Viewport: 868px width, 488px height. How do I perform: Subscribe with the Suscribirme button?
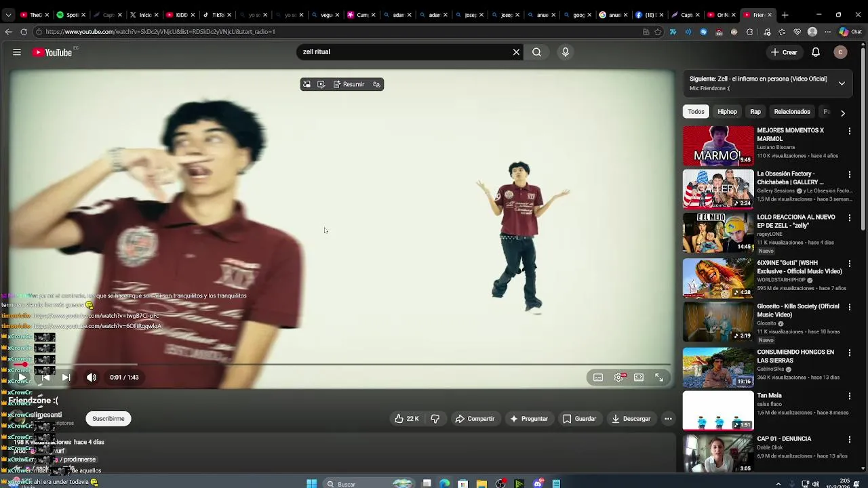108,419
